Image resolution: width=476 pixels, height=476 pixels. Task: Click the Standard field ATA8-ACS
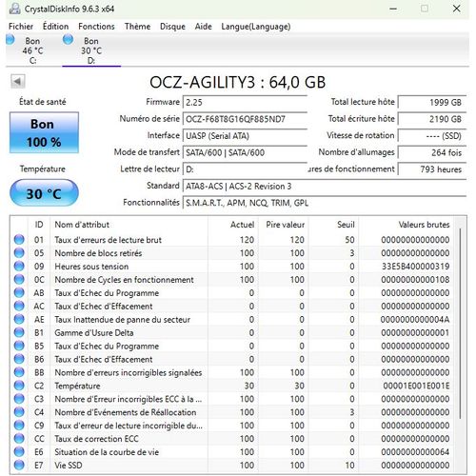325,187
